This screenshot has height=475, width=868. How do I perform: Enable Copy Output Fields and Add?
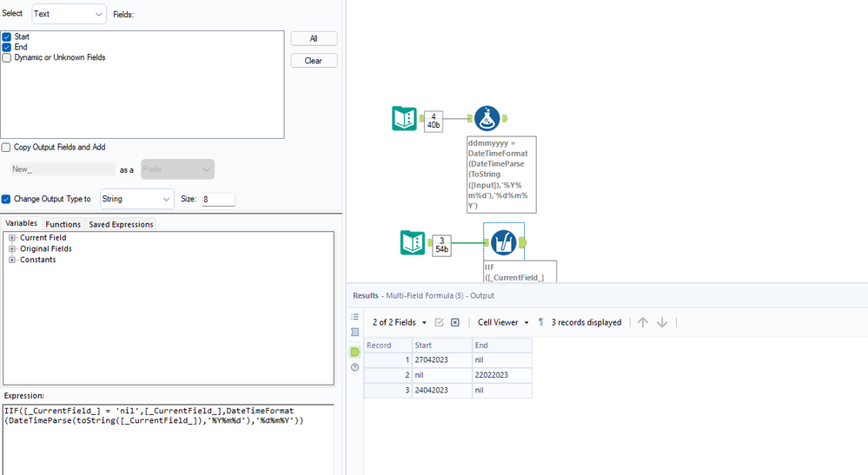[6, 147]
